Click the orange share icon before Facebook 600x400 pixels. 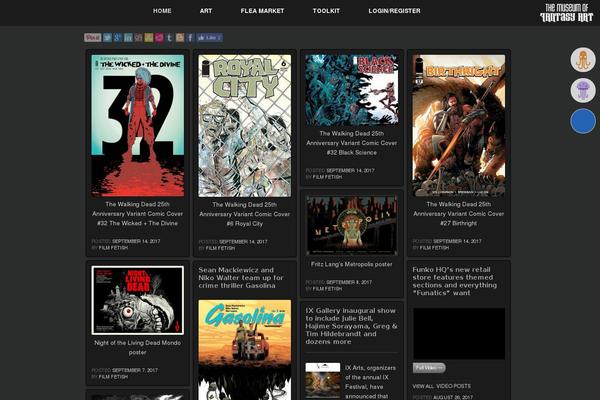click(x=180, y=38)
